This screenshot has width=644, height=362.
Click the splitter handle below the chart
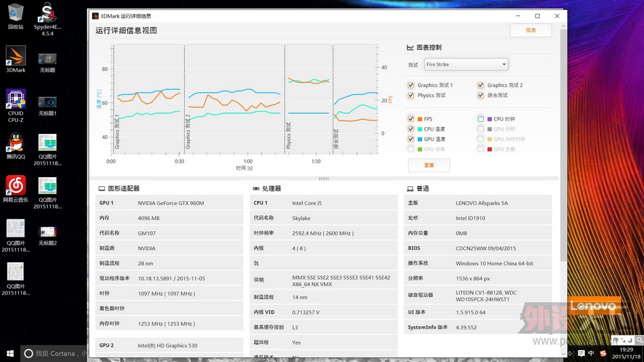click(x=324, y=178)
